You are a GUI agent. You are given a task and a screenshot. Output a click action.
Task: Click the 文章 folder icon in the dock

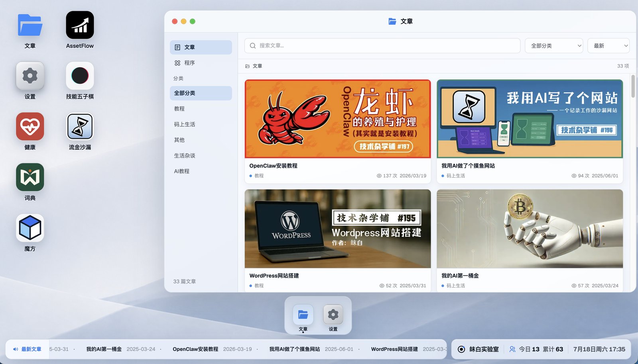(x=303, y=315)
